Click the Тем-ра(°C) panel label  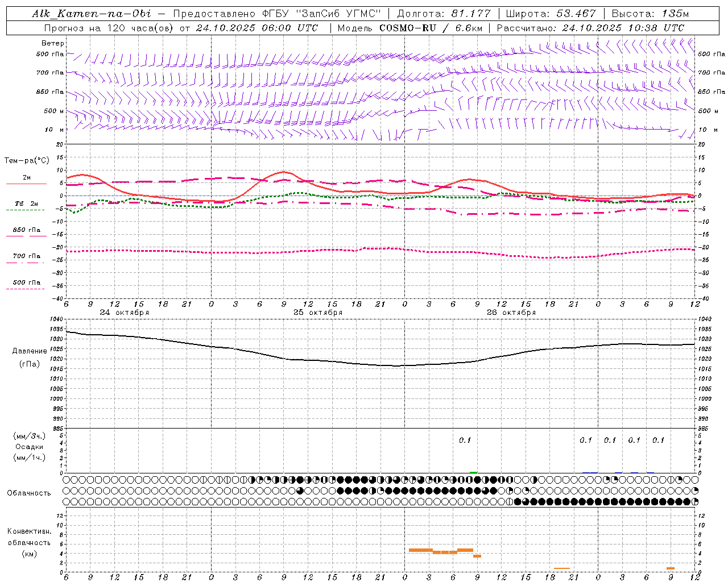pos(27,161)
